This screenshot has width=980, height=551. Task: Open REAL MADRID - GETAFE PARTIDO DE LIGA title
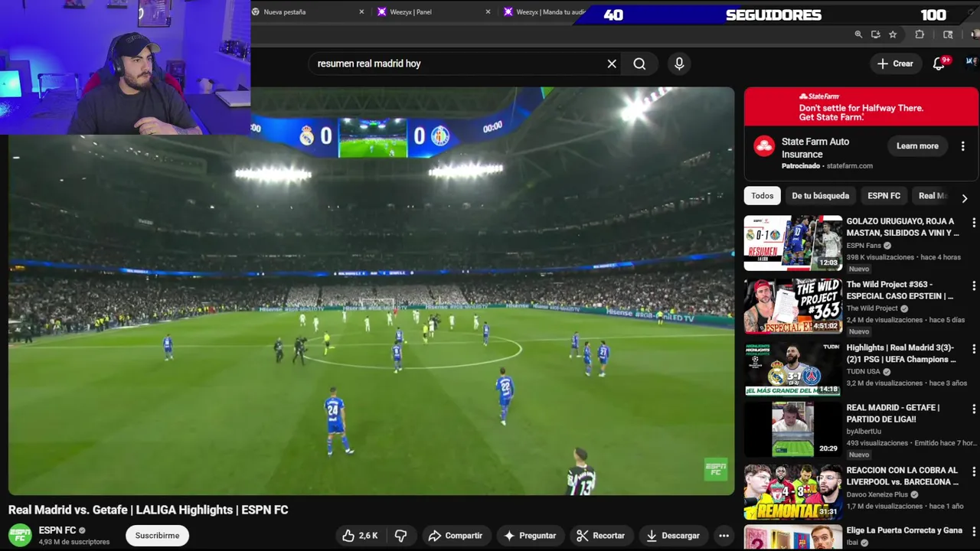tap(893, 413)
